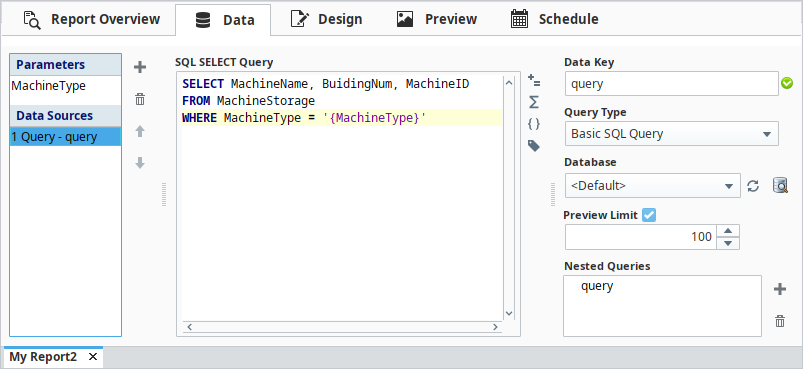Open the Schedule tab

pos(555,19)
